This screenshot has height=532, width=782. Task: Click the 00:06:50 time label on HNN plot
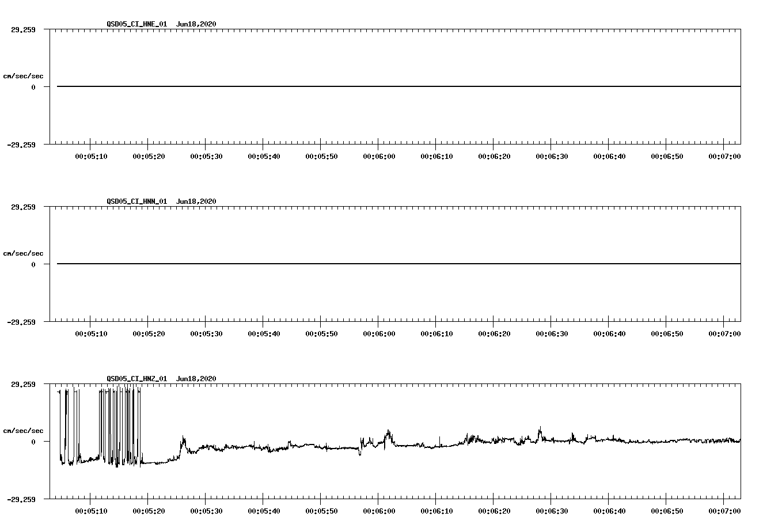tap(667, 334)
